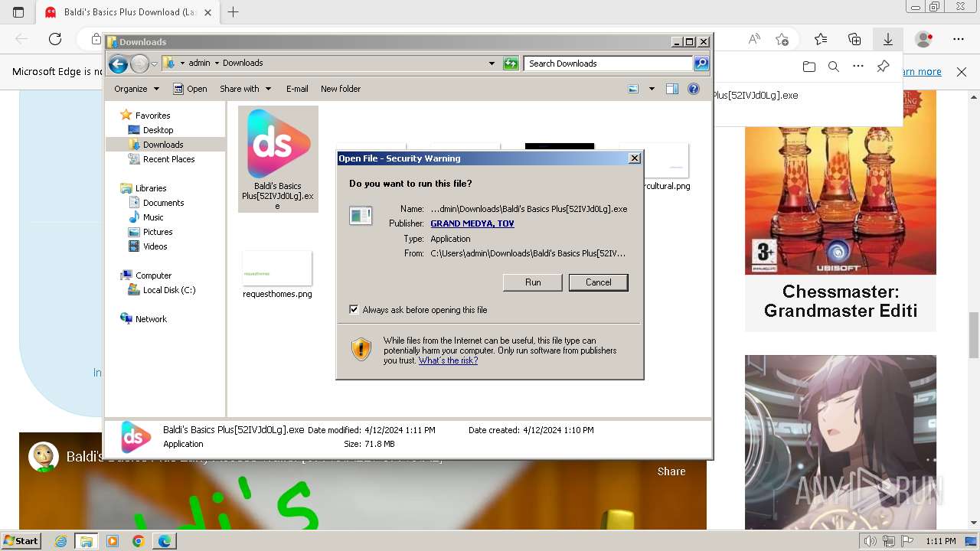Toggle the preview pane icon
Viewport: 980px width, 551px height.
pos(672,89)
